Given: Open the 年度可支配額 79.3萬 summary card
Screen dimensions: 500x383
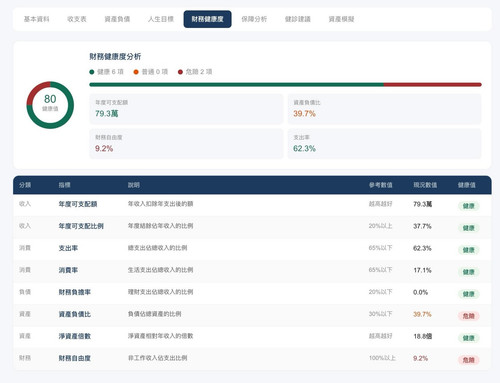Looking at the screenshot, I should 186,109.
